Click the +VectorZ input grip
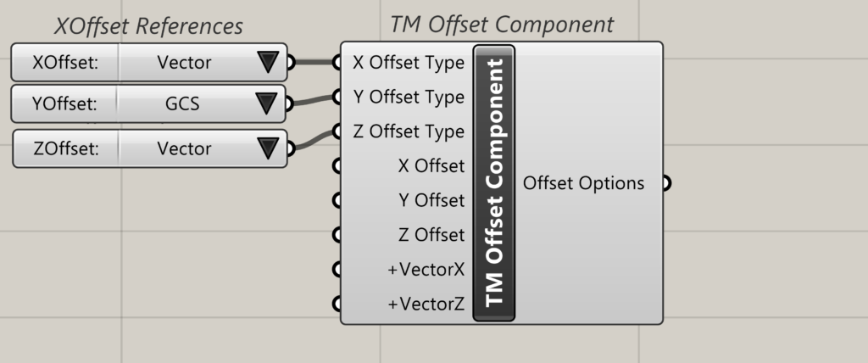This screenshot has width=868, height=363. 337,303
